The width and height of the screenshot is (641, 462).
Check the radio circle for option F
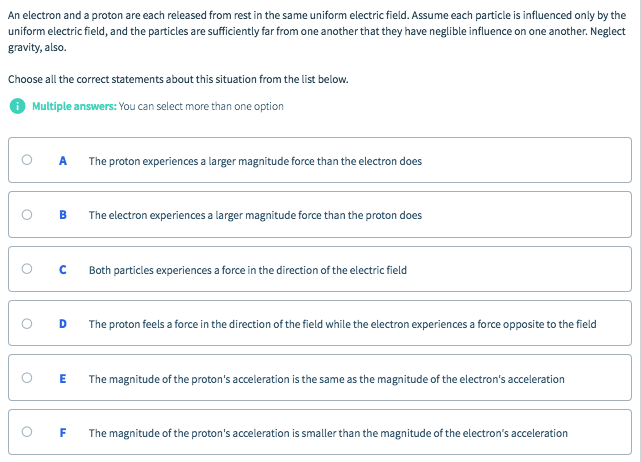[x=27, y=432]
